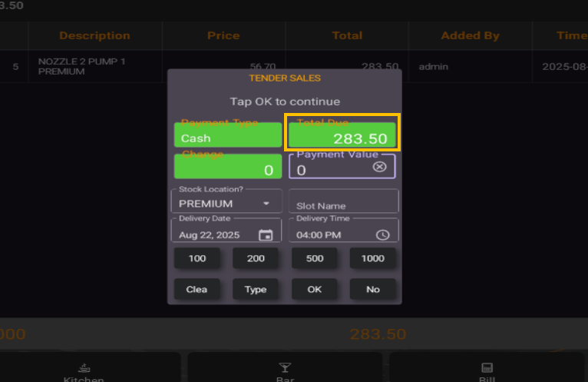Tap the 500 quick amount button
This screenshot has width=588, height=382.
coord(315,258)
